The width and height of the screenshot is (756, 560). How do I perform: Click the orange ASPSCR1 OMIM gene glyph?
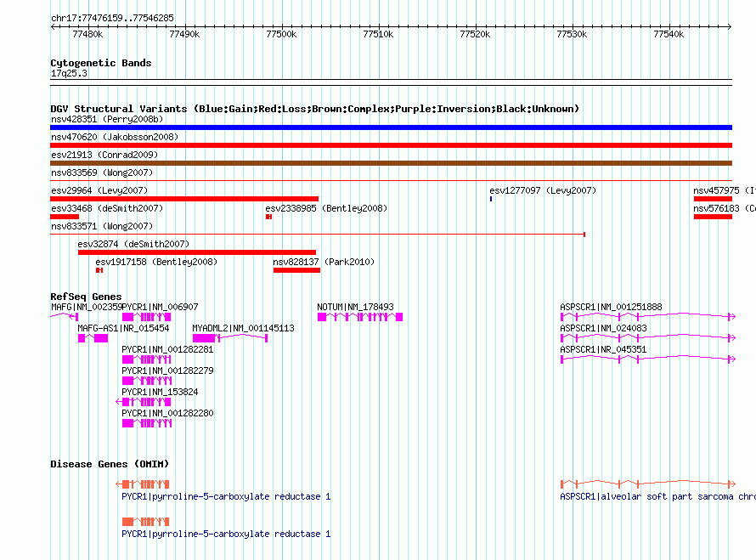(648, 484)
